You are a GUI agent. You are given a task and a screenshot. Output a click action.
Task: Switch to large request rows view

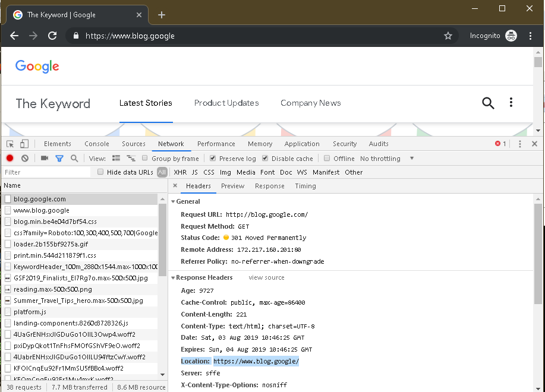click(x=116, y=159)
